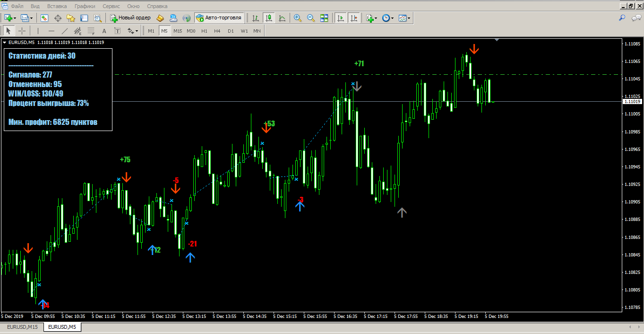The height and width of the screenshot is (334, 644).
Task: Switch to D1 timeframe
Action: (231, 31)
